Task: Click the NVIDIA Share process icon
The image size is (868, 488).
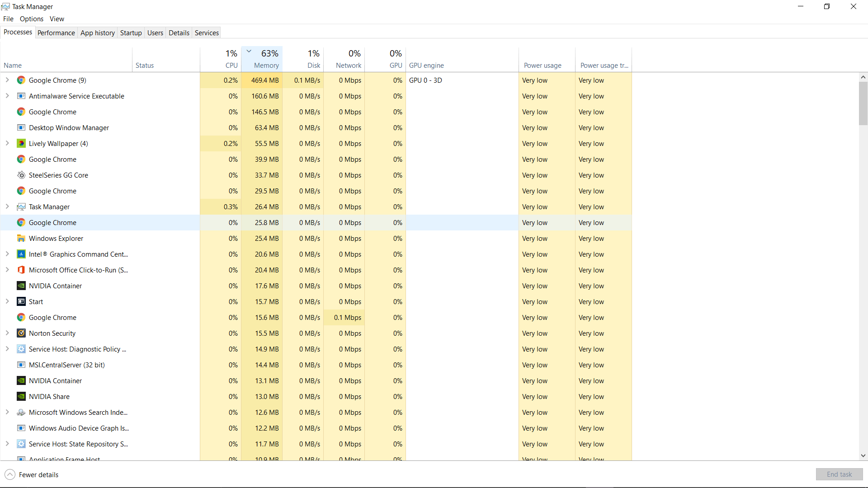Action: click(x=21, y=397)
